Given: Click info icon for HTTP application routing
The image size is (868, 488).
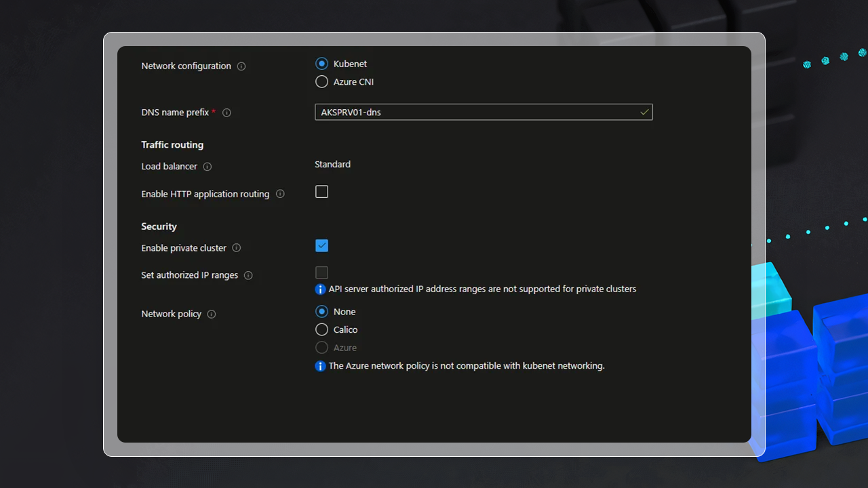Looking at the screenshot, I should click(280, 195).
